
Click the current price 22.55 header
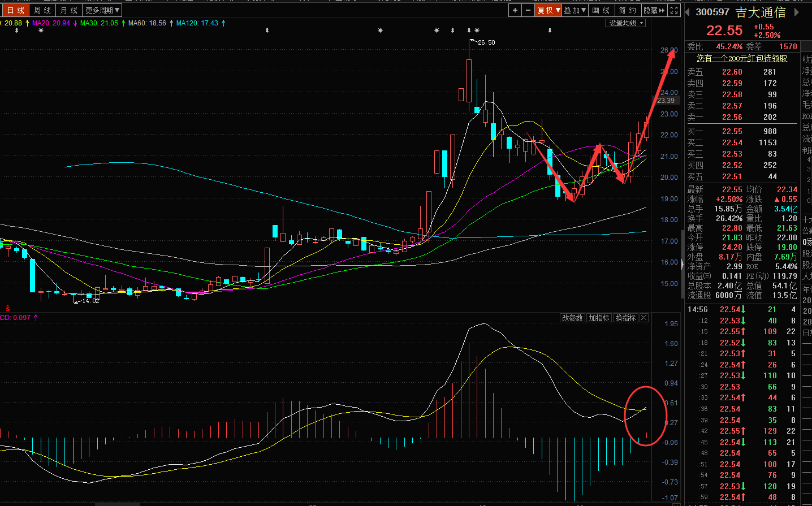(724, 31)
